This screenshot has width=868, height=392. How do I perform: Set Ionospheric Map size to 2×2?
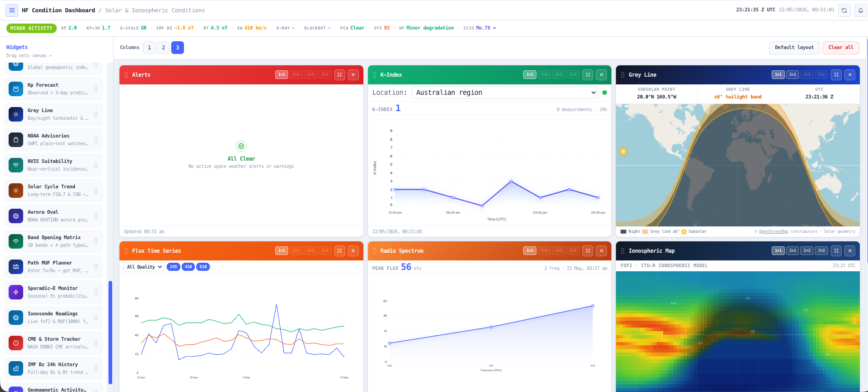807,250
